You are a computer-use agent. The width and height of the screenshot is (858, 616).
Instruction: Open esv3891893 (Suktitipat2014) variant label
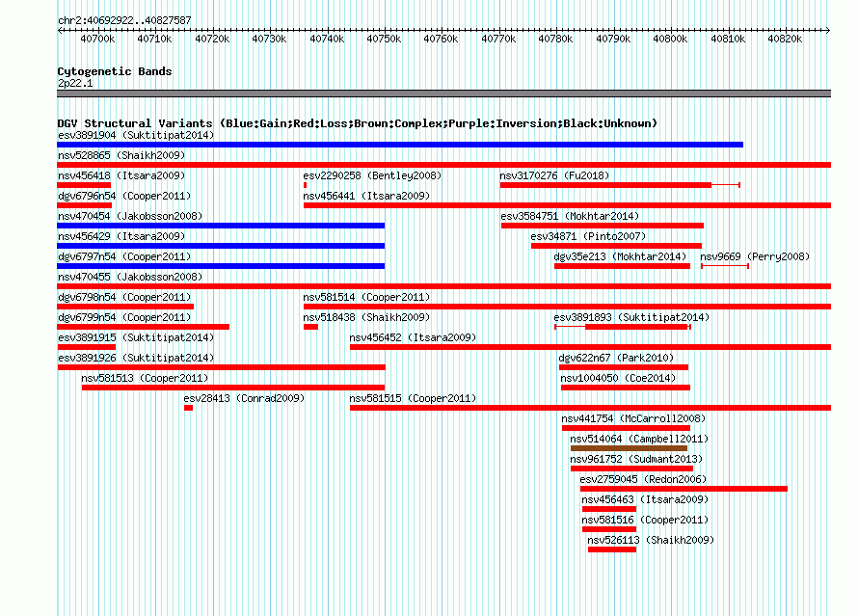click(x=631, y=317)
